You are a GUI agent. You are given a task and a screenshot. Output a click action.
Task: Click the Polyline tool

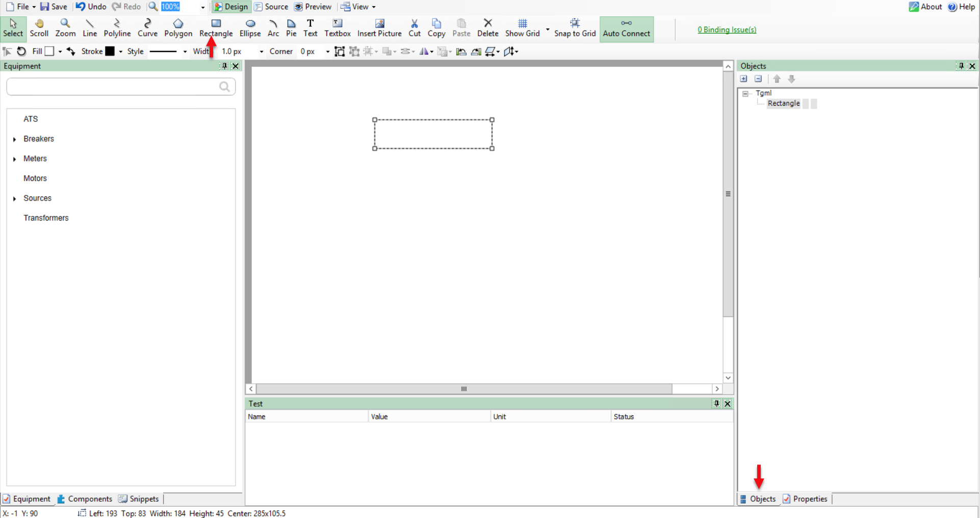(117, 28)
